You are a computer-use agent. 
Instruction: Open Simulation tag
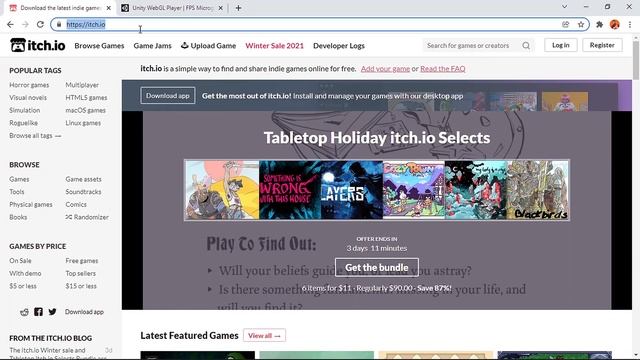coord(24,110)
